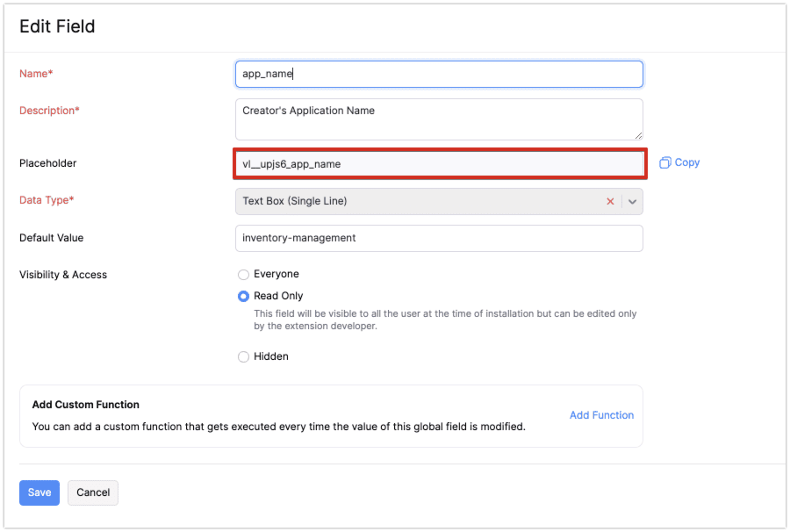Click the Description resize handle corner
Screen dimensions: 790x532
(x=638, y=135)
